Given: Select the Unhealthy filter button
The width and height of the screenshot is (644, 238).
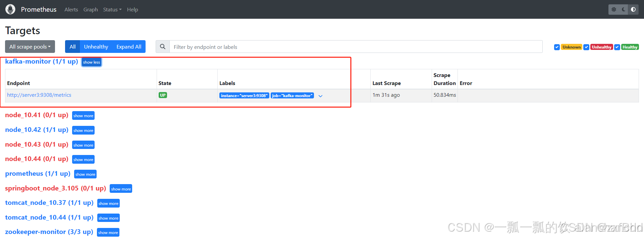Looking at the screenshot, I should (x=96, y=47).
